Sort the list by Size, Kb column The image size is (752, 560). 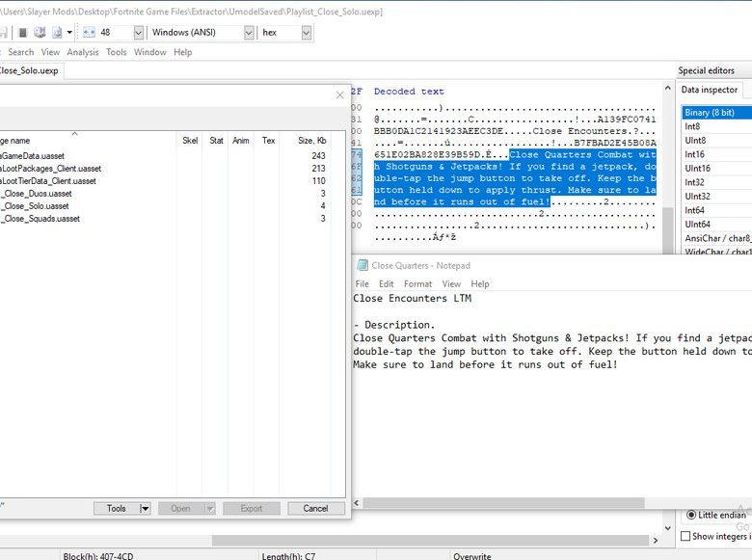(311, 141)
